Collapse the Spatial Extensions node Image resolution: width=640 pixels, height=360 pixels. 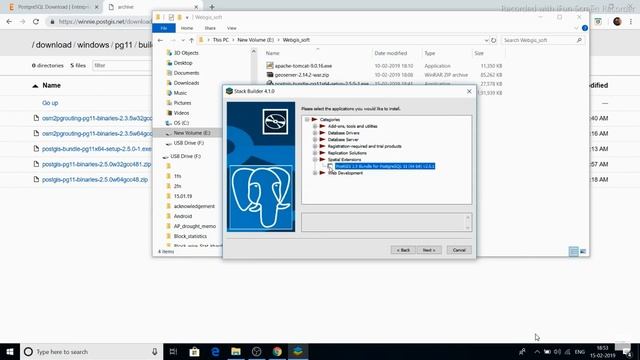pyautogui.click(x=315, y=160)
